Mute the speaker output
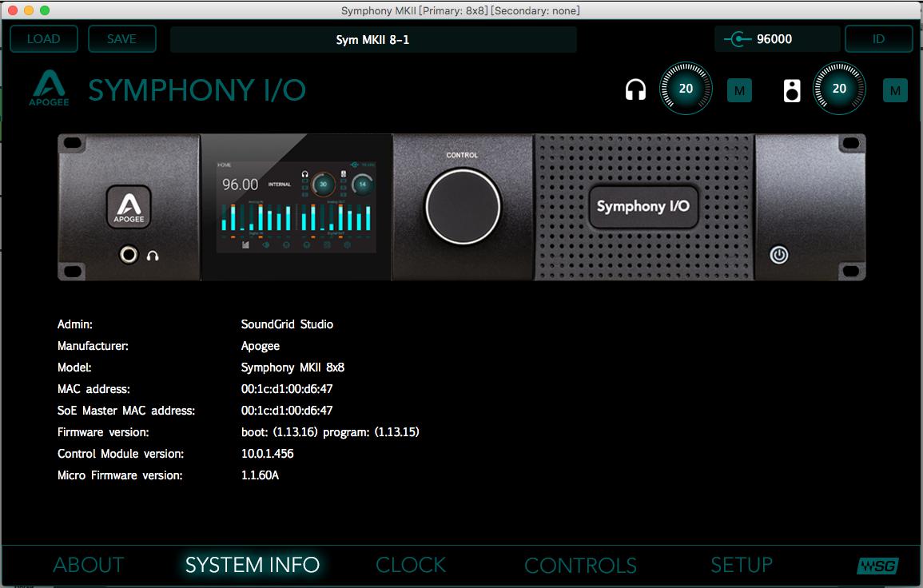This screenshot has height=588, width=923. coord(895,91)
